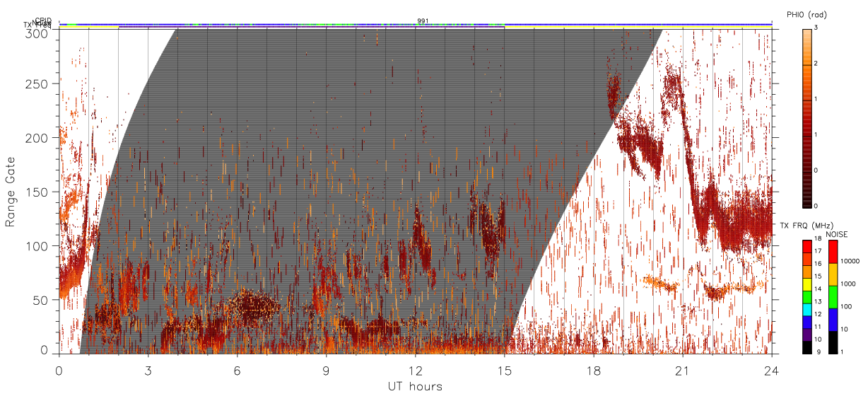The width and height of the screenshot is (868, 401).
Task: Pick the red 17–18 MHz swatch in TX FRQ
Action: 807,245
